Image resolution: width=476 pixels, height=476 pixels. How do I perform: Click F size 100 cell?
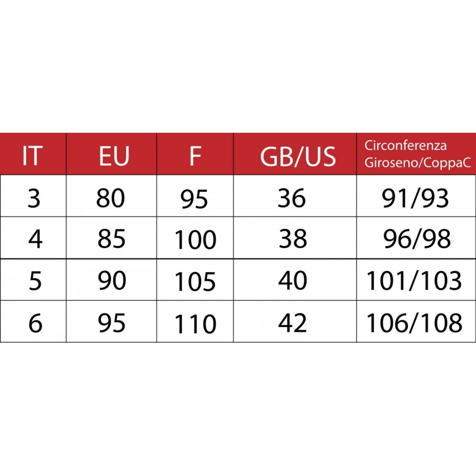195,240
